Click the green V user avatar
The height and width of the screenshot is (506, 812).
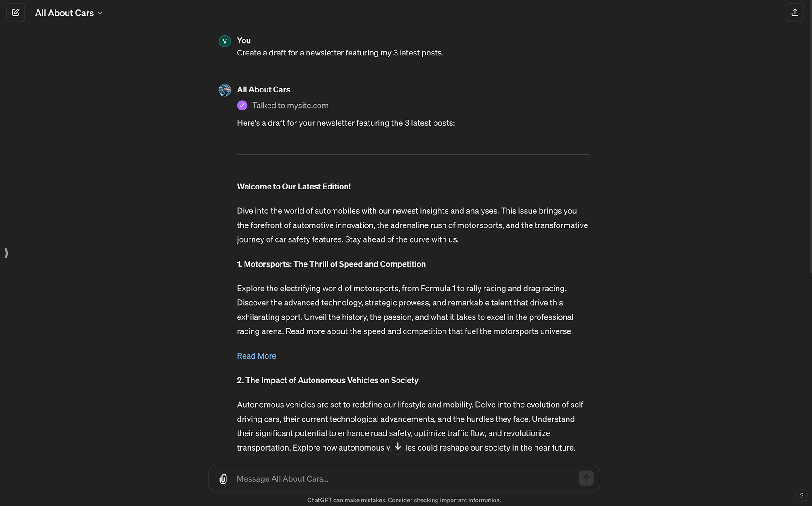pyautogui.click(x=225, y=41)
